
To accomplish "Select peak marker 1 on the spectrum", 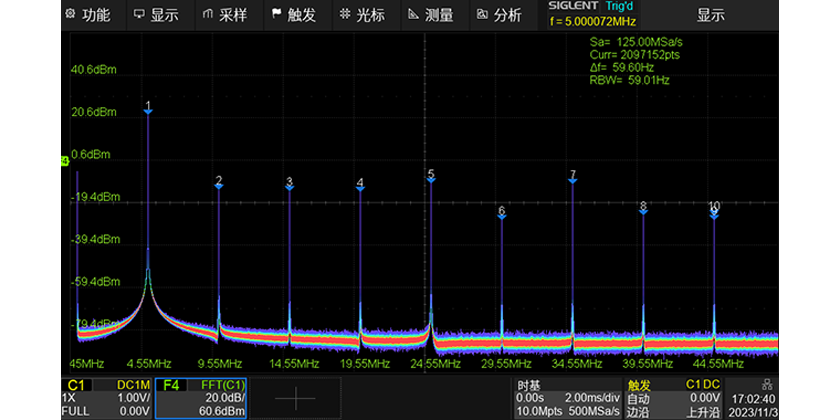I will pyautogui.click(x=148, y=108).
